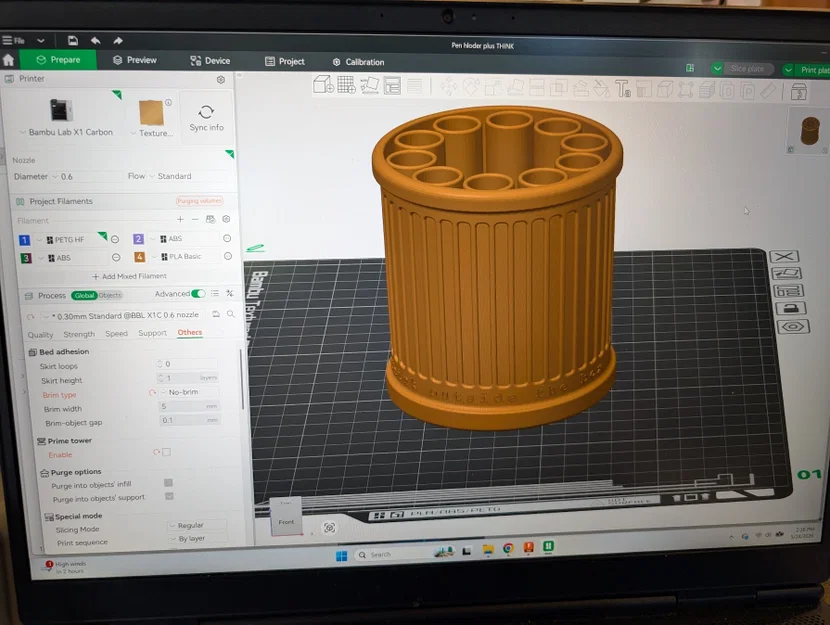Open the nozzle Diameter 0.6 dropdown

coord(87,176)
